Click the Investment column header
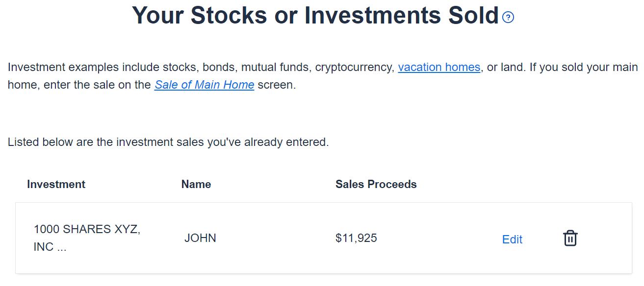 pyautogui.click(x=56, y=184)
